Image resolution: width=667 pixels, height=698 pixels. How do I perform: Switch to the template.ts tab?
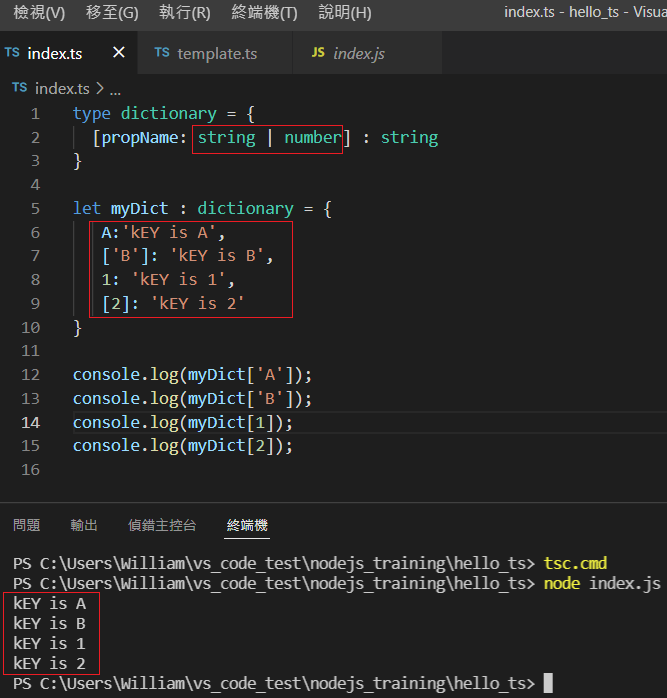(x=217, y=54)
